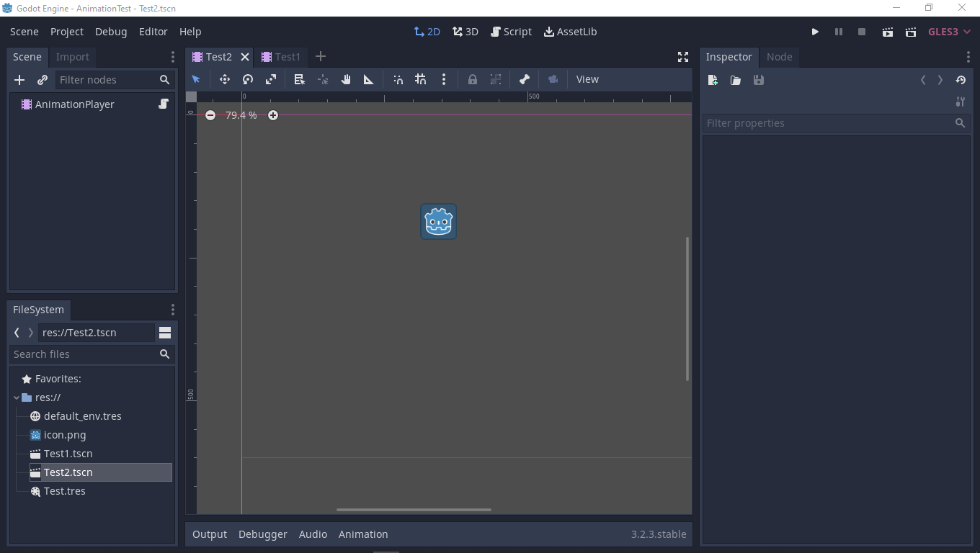Viewport: 980px width, 553px height.
Task: Create a new resource in the Inspector
Action: (712, 80)
